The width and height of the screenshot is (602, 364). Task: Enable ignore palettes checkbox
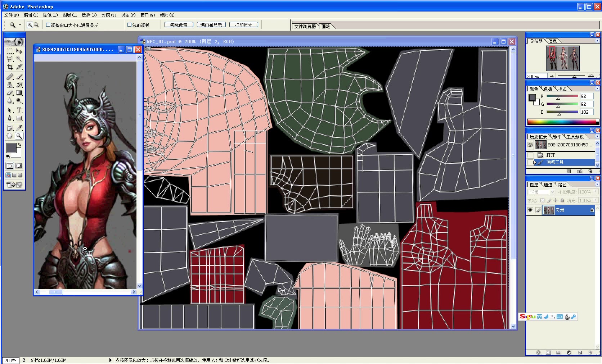point(130,25)
